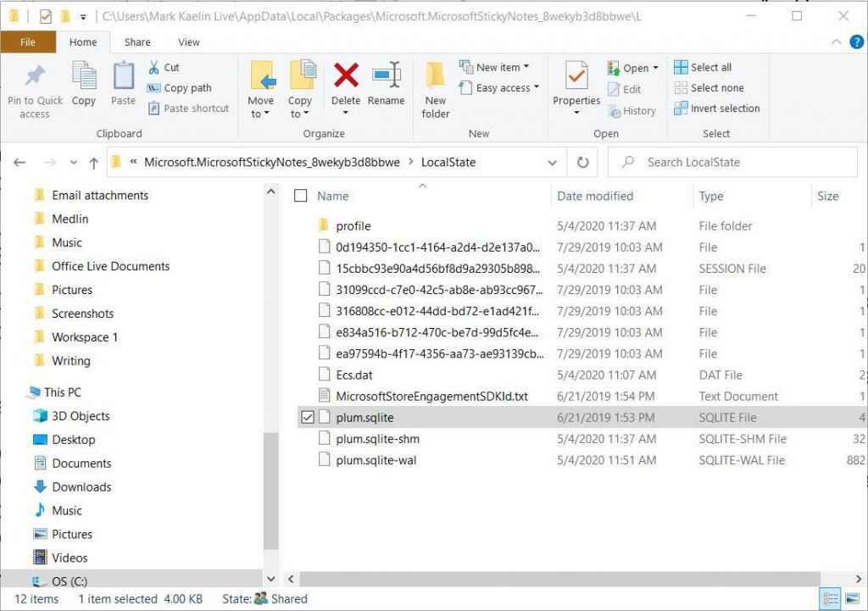
Task: Click the Paste icon in the ribbon
Action: tap(122, 88)
